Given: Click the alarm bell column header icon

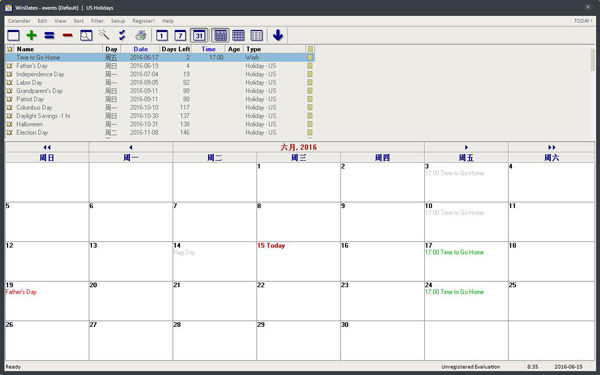Looking at the screenshot, I should (10, 49).
